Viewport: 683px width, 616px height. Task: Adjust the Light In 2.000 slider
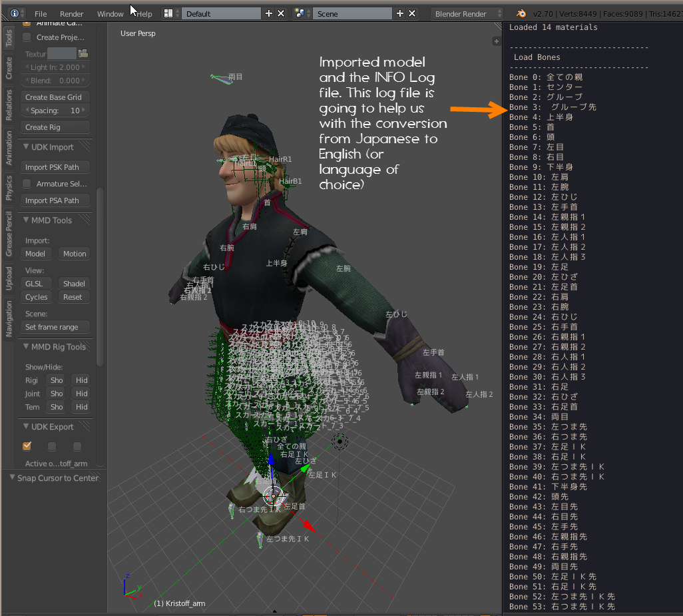(55, 67)
